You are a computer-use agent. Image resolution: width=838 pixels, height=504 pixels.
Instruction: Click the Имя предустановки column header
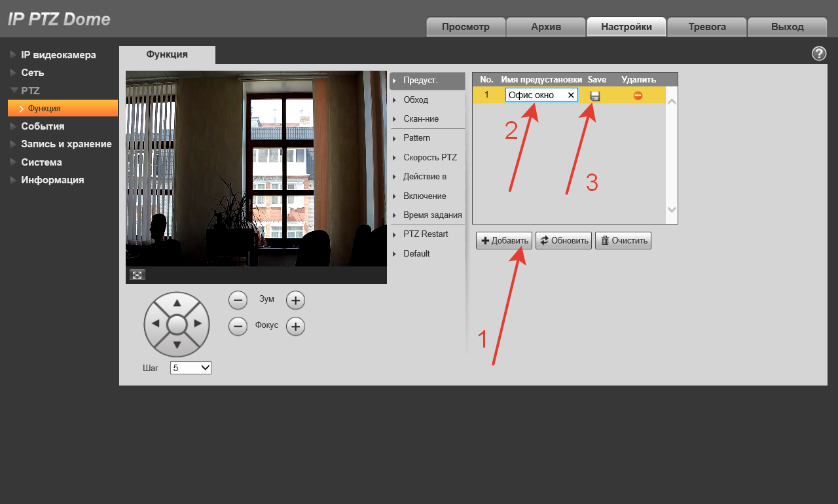coord(541,79)
